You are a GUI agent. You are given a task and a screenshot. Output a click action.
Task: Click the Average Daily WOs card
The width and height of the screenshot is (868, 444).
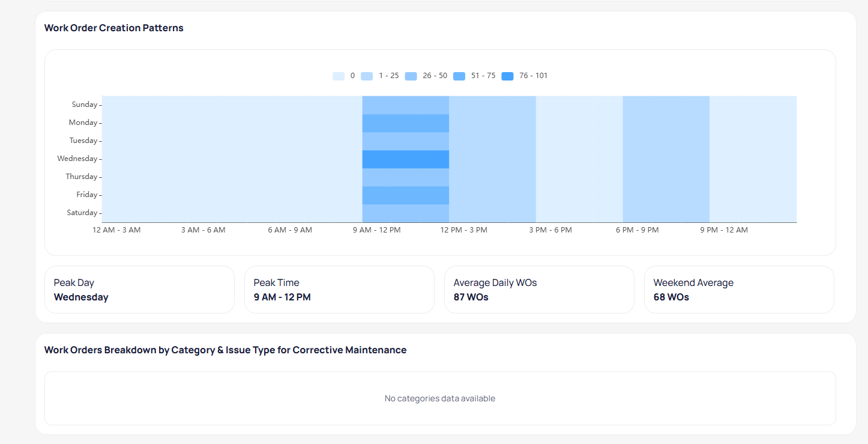coord(539,290)
